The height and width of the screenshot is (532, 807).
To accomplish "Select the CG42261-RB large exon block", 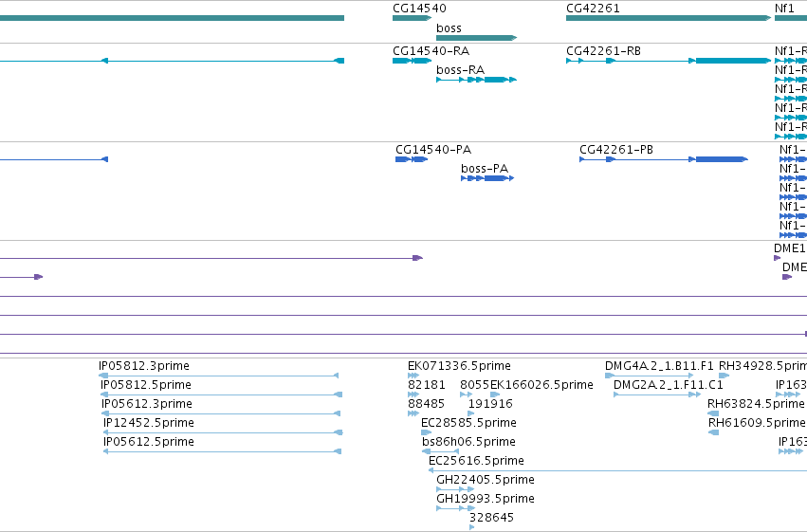I will [733, 61].
